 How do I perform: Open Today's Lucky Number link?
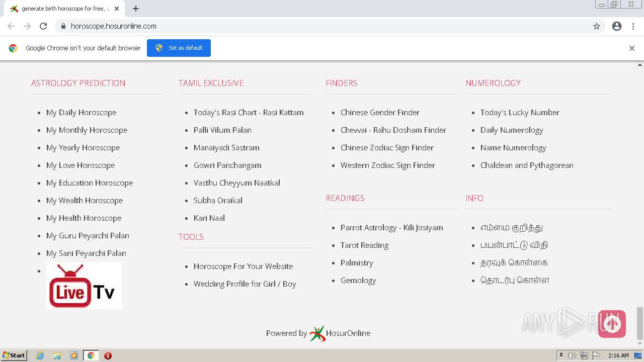click(x=520, y=113)
